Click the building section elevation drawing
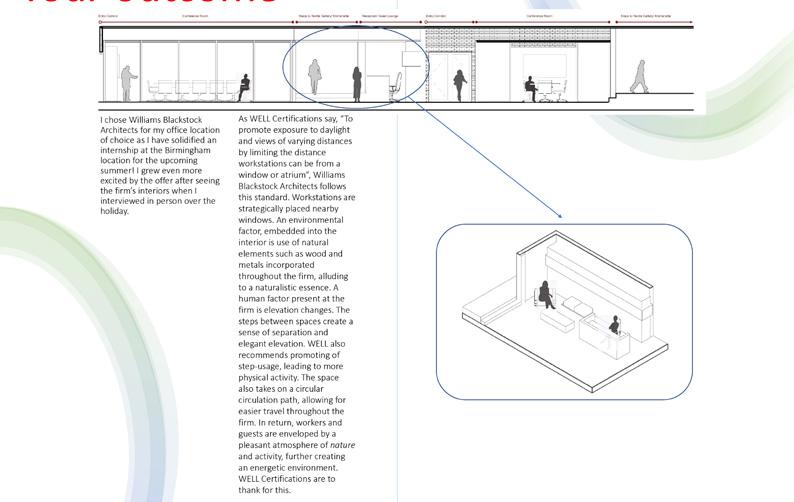The width and height of the screenshot is (794, 502). click(x=396, y=64)
